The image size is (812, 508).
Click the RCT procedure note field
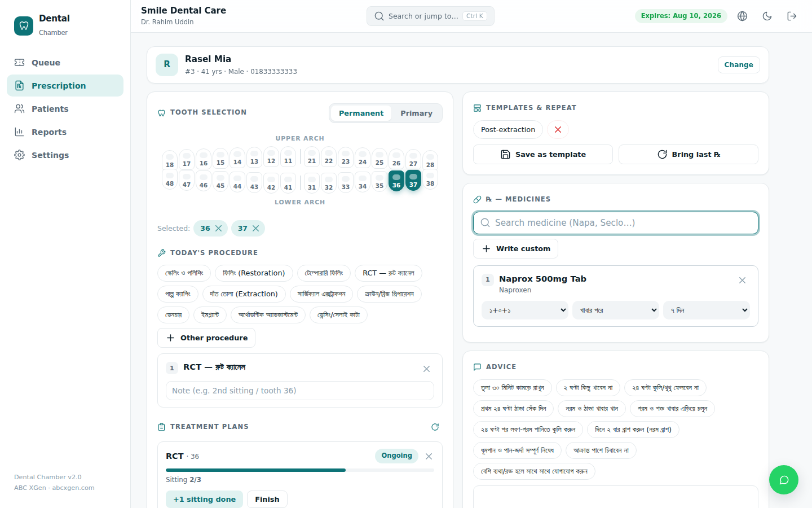click(x=300, y=391)
